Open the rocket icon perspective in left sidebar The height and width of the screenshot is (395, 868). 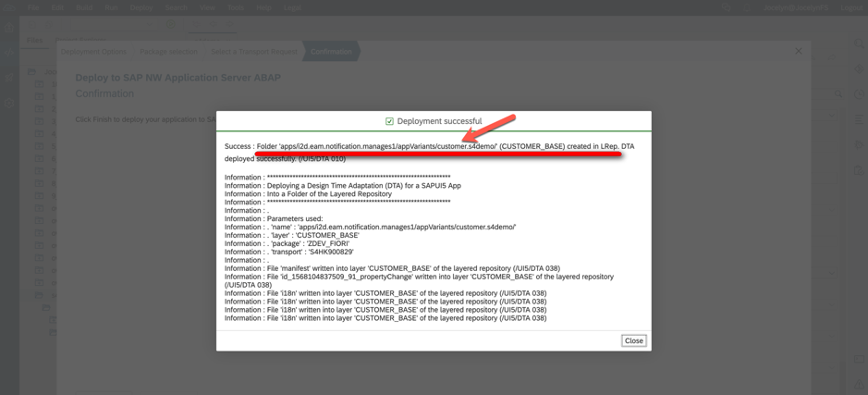[9, 78]
